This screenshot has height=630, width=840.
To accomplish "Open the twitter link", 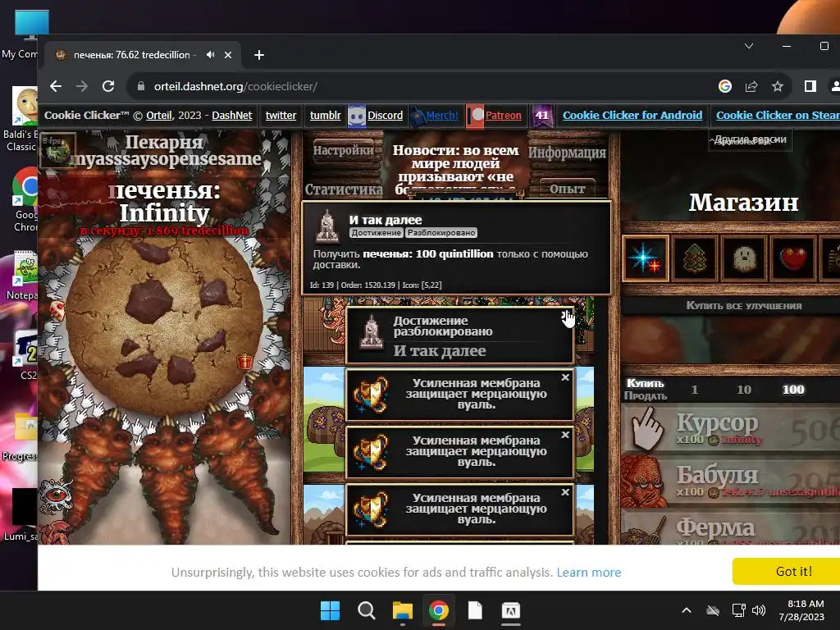I will [x=281, y=115].
